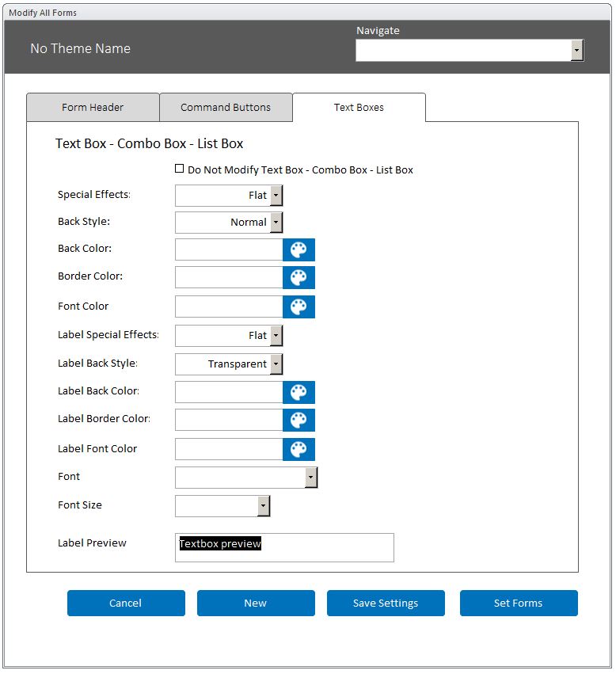The image size is (616, 674).
Task: Open the Special Effects dropdown
Action: [276, 196]
